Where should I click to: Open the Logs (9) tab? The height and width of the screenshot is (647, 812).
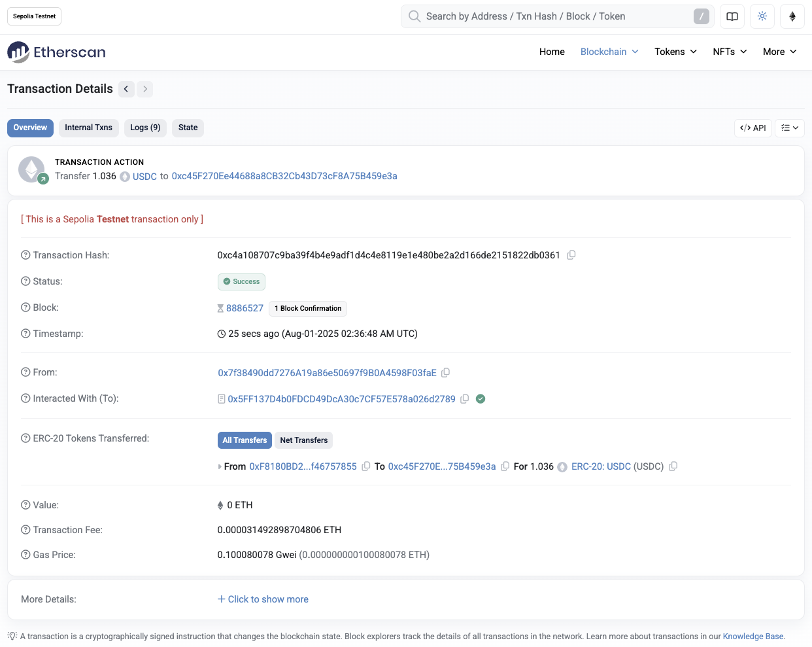coord(145,128)
